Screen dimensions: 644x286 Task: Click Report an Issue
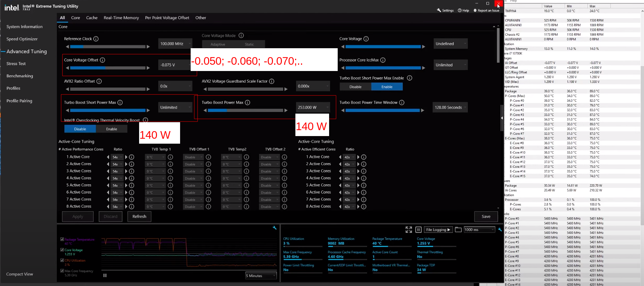[486, 11]
